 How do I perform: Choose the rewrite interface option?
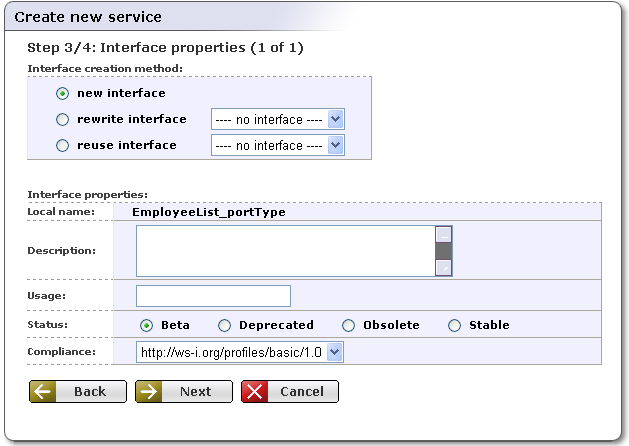pos(62,120)
